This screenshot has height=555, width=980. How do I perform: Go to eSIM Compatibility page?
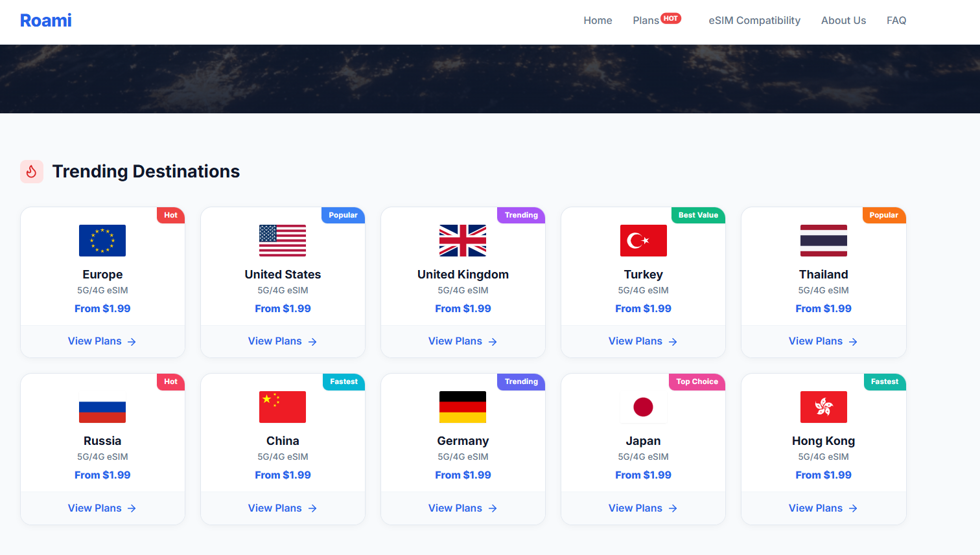coord(754,21)
